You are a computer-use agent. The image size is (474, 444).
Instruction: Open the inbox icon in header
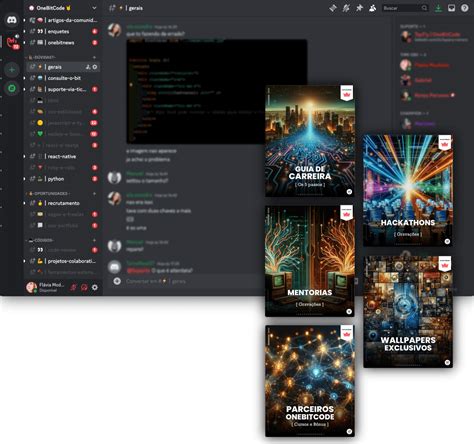(451, 8)
